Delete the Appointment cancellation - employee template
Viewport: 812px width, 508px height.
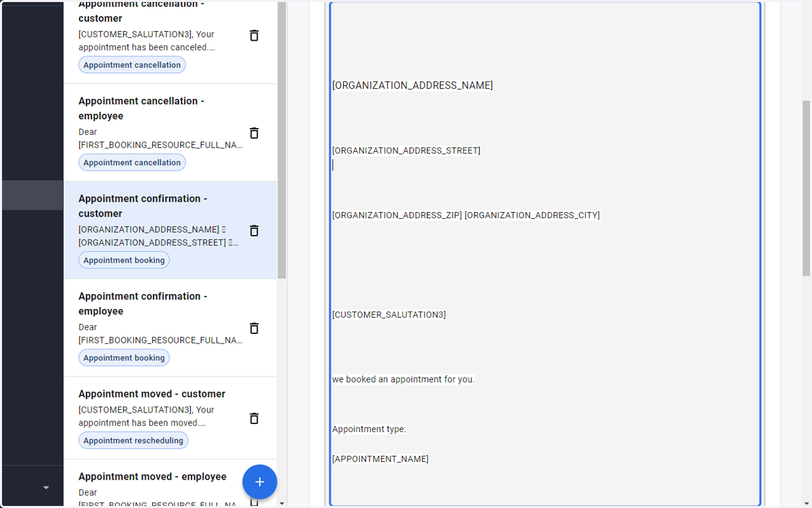click(x=254, y=133)
